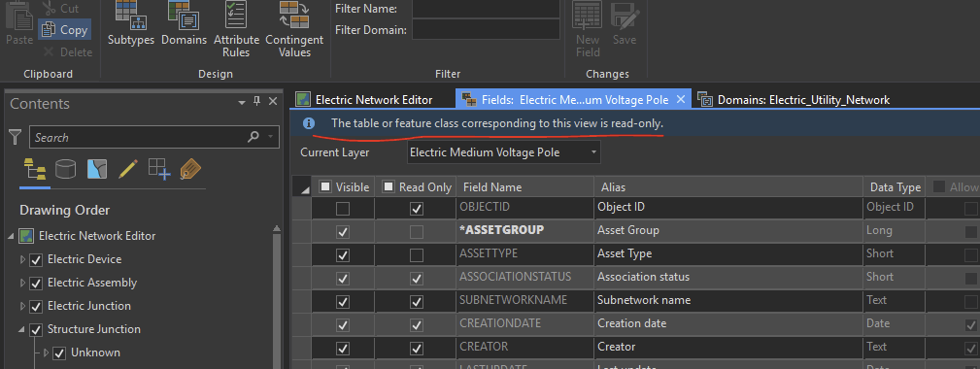Image resolution: width=980 pixels, height=369 pixels.
Task: Sort by the Field Name column header
Action: (x=525, y=186)
